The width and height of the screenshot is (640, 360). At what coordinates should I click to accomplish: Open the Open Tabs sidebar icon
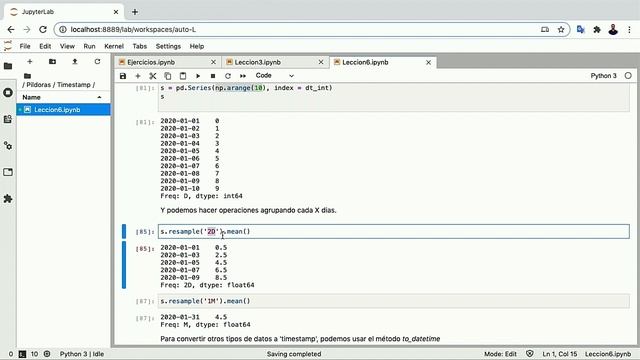[8, 172]
